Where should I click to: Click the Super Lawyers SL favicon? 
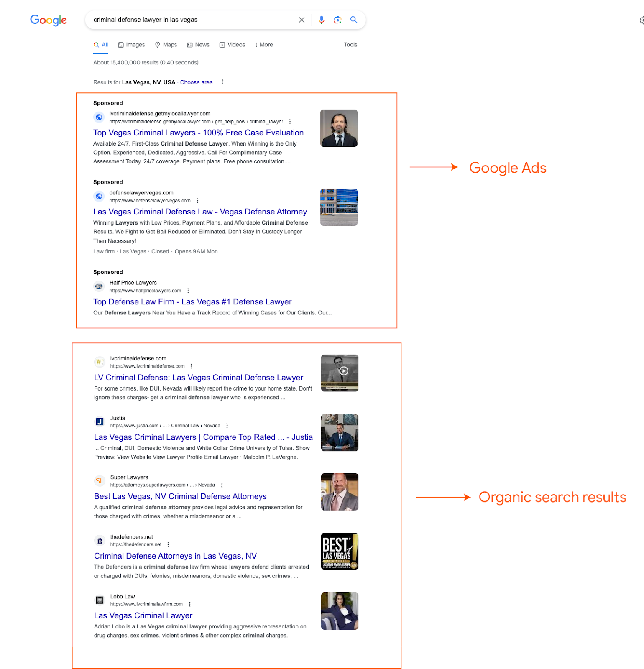100,481
